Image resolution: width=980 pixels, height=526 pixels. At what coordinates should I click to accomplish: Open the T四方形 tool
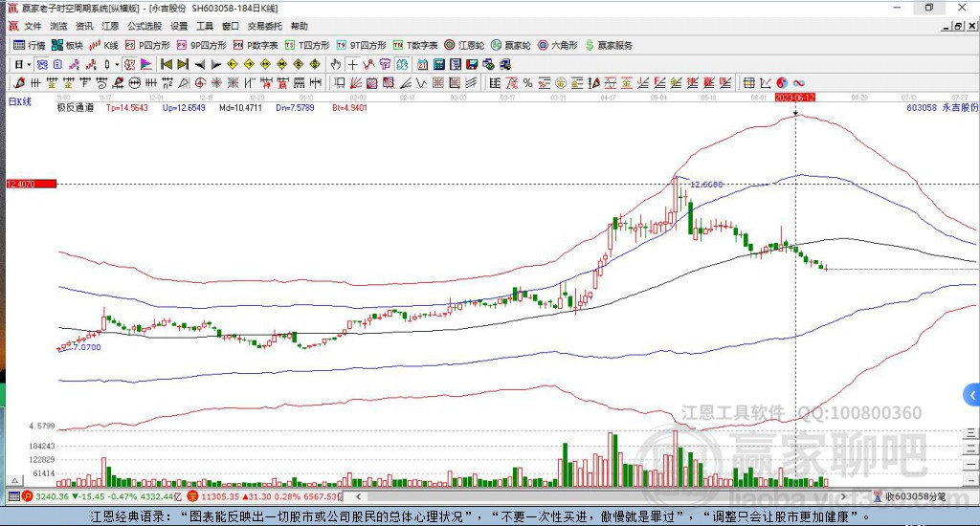[x=307, y=45]
